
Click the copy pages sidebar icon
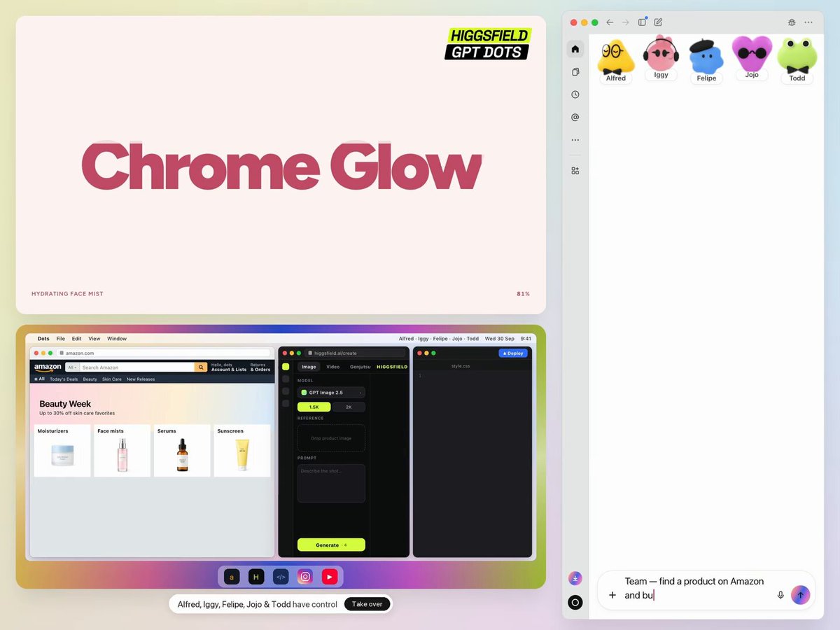[575, 71]
